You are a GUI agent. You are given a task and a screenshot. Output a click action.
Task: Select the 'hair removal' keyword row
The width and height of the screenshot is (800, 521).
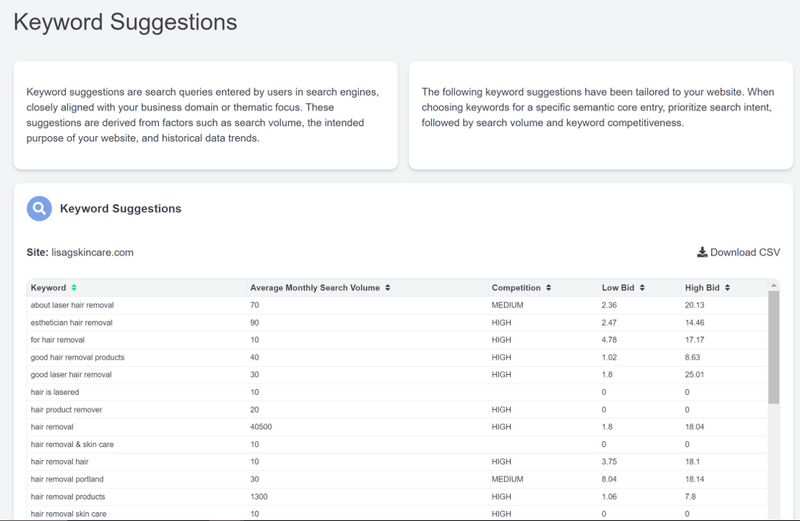coord(397,427)
